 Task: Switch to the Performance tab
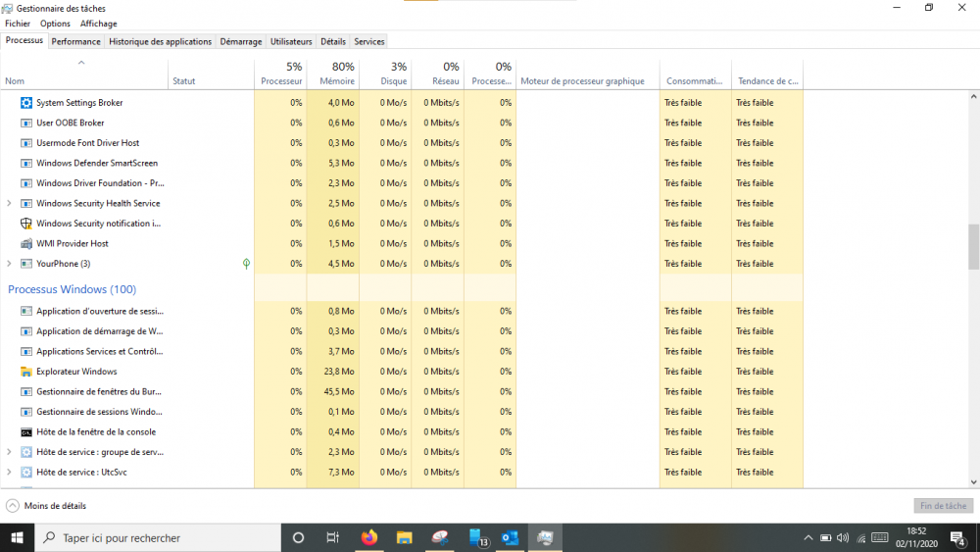(75, 41)
